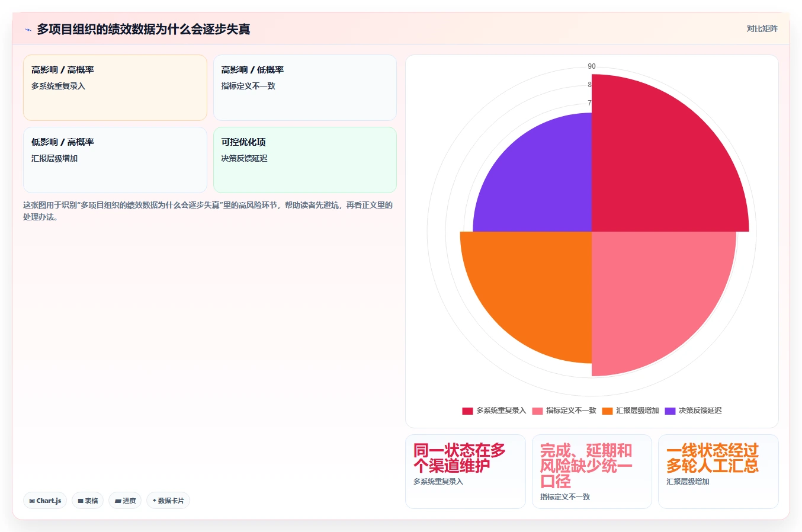Select the 低影响 / 高概率 quadrant card
The image size is (802, 532).
(115, 160)
